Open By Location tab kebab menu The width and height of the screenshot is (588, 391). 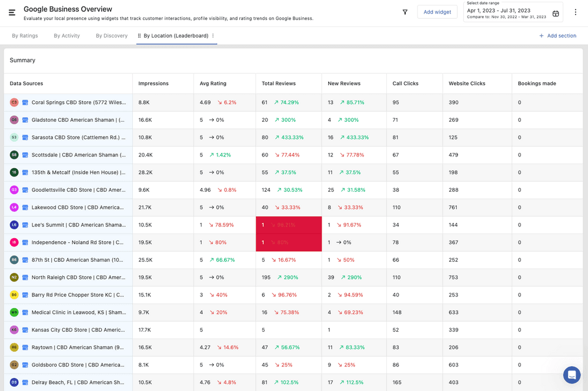coord(213,36)
